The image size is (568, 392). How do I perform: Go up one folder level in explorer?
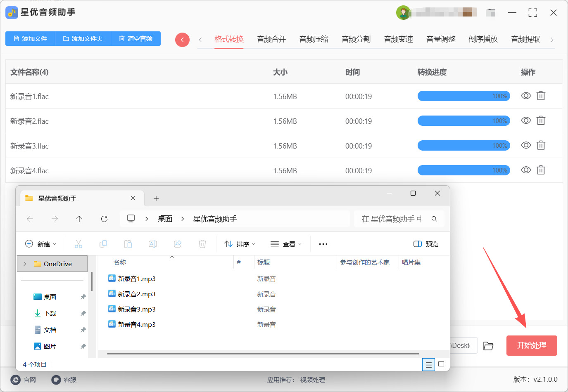79,219
